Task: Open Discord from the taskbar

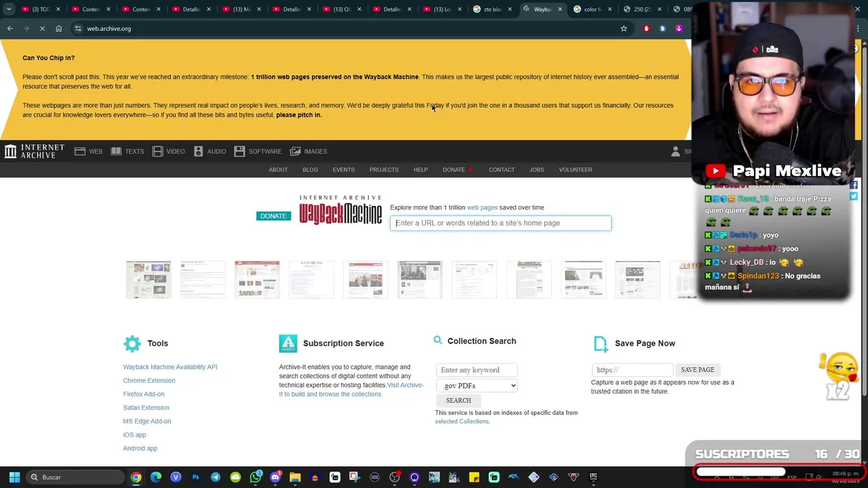Action: [275, 477]
